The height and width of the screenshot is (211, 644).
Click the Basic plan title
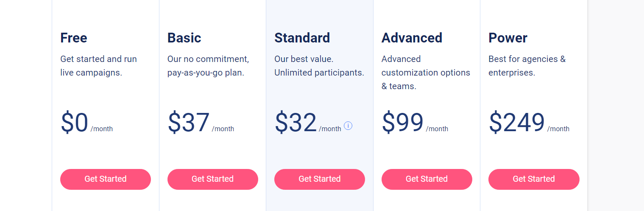(x=184, y=38)
